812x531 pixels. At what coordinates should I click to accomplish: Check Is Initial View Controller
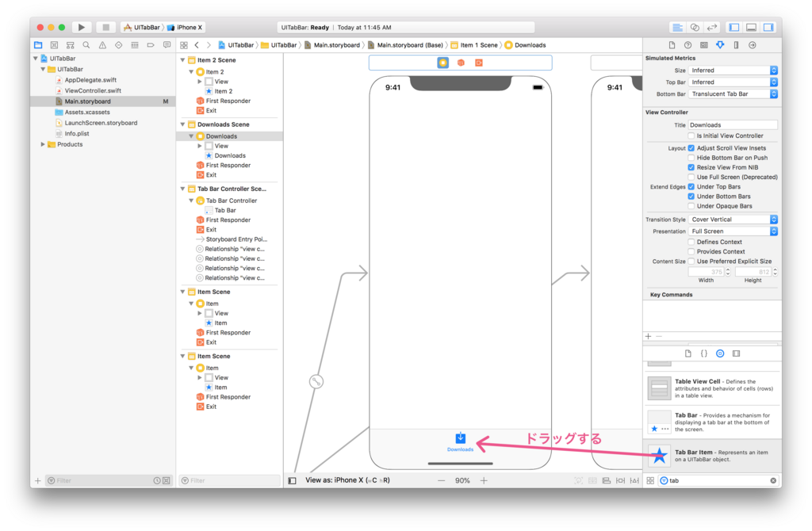[691, 136]
